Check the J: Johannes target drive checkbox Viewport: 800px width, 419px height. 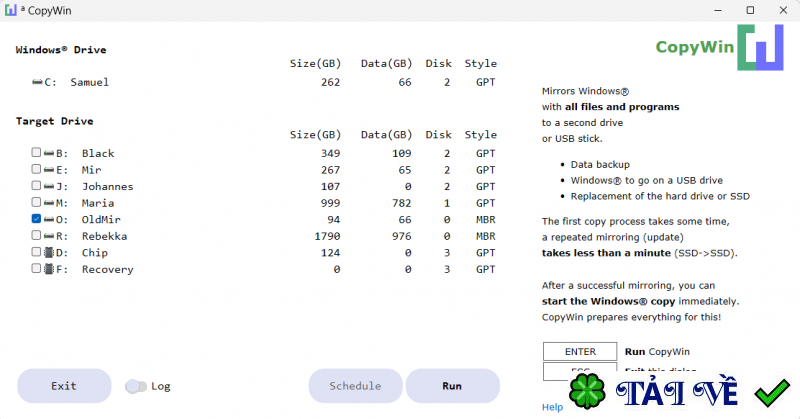tap(36, 185)
